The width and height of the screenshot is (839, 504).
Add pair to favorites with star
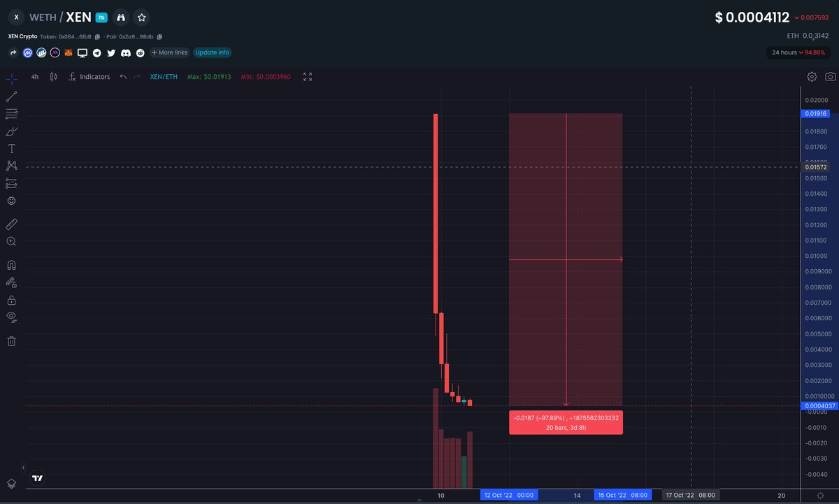pyautogui.click(x=141, y=17)
